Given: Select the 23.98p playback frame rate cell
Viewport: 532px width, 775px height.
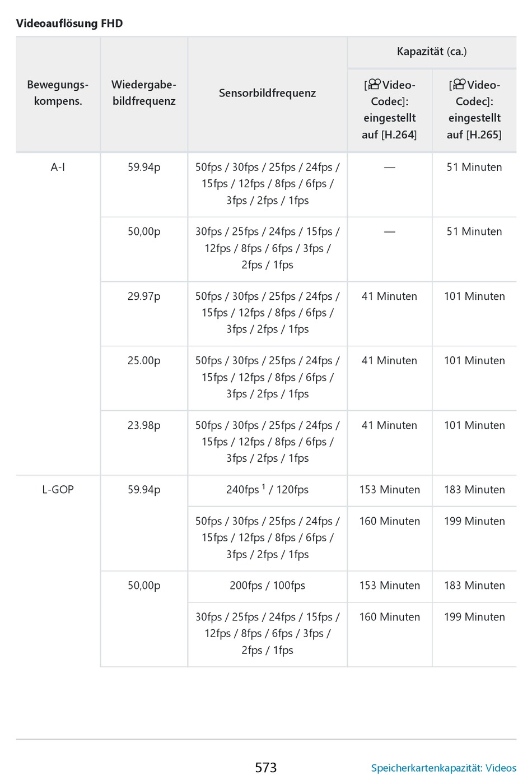Looking at the screenshot, I should [144, 425].
